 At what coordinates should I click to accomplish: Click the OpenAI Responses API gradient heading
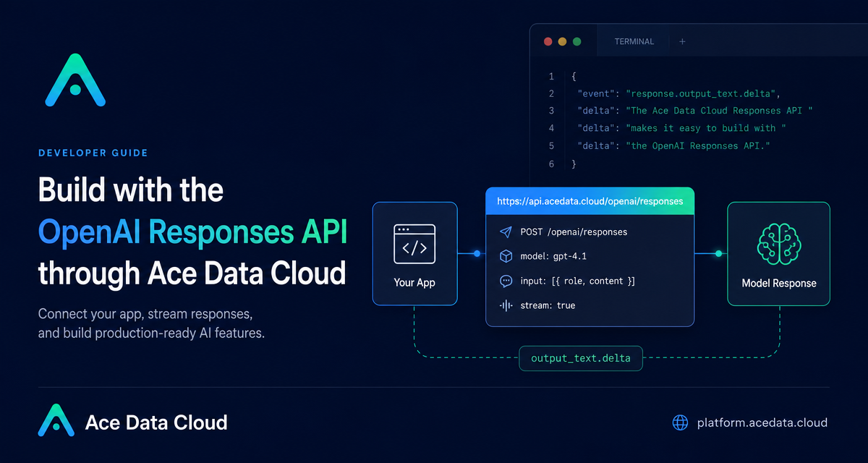click(x=192, y=233)
